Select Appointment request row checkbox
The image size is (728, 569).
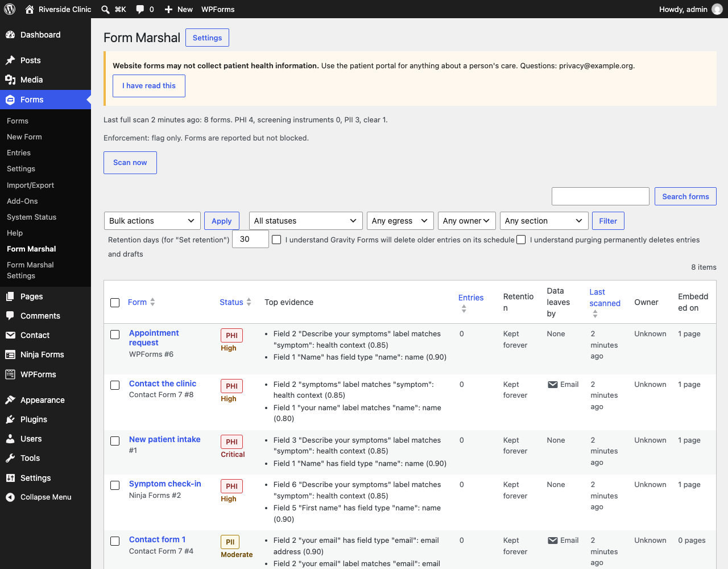point(115,335)
